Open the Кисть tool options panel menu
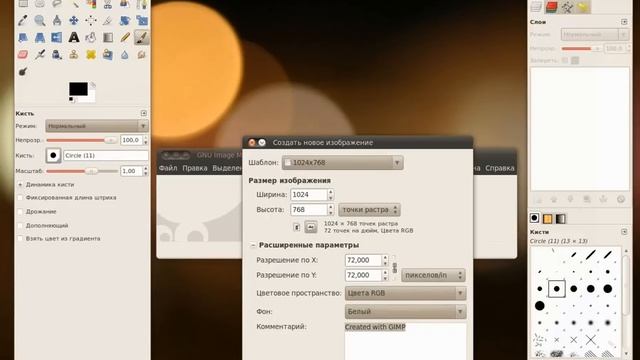The image size is (640, 360). (x=144, y=113)
